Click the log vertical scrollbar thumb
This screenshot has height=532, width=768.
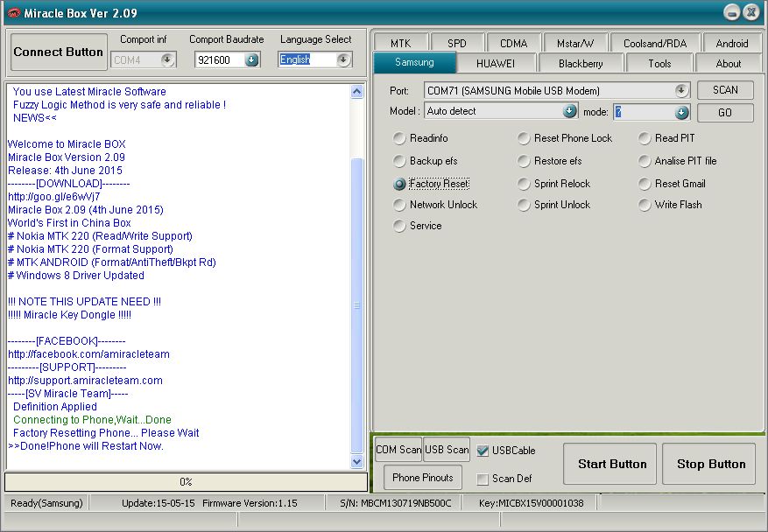tap(357, 305)
